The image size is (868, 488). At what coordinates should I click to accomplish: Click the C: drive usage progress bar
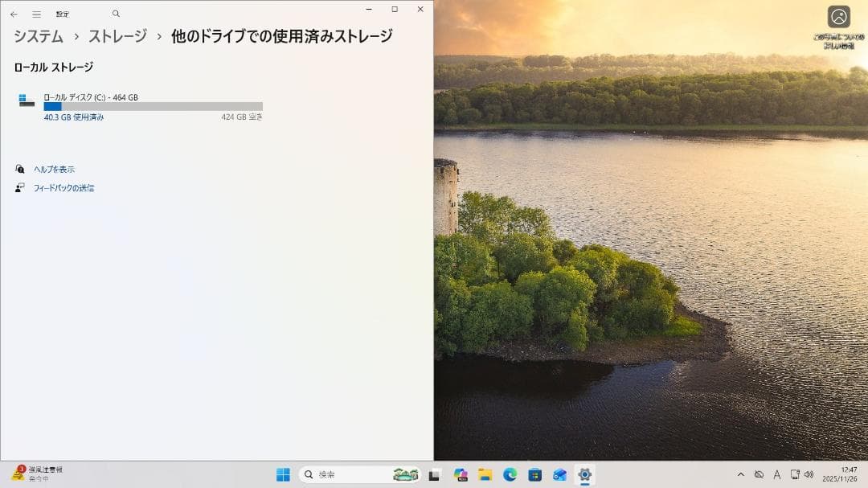[x=153, y=105]
